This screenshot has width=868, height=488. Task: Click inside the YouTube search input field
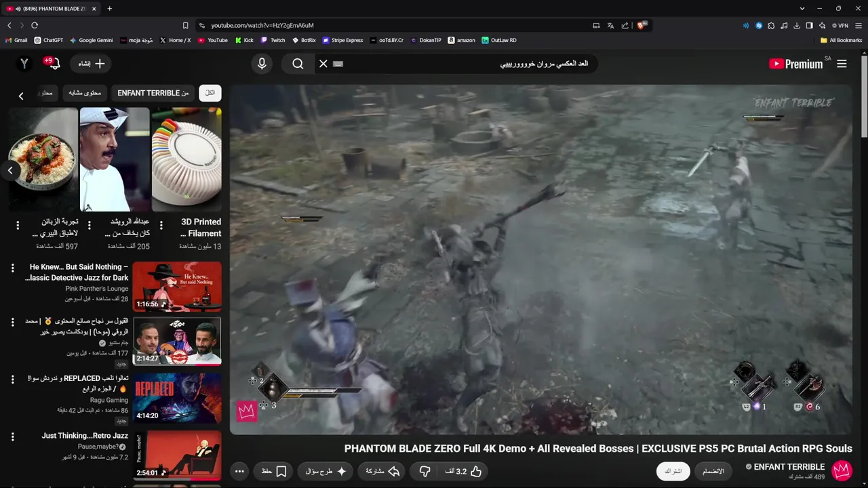(x=468, y=64)
